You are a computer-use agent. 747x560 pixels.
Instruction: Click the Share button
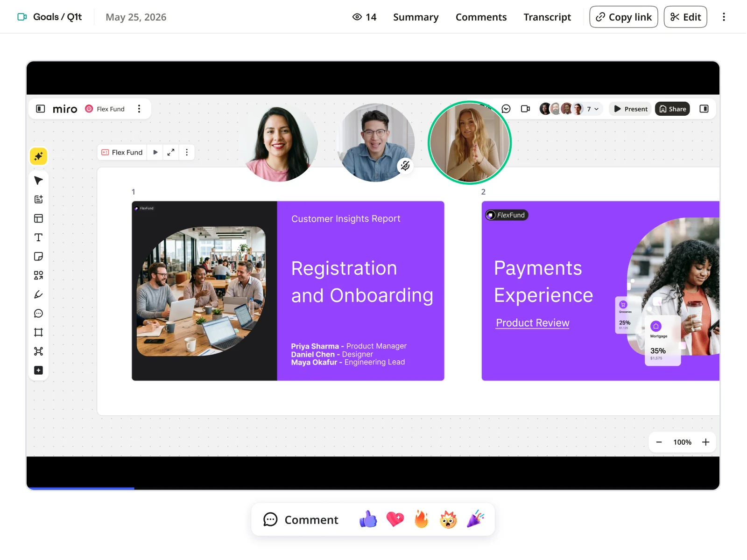coord(672,109)
